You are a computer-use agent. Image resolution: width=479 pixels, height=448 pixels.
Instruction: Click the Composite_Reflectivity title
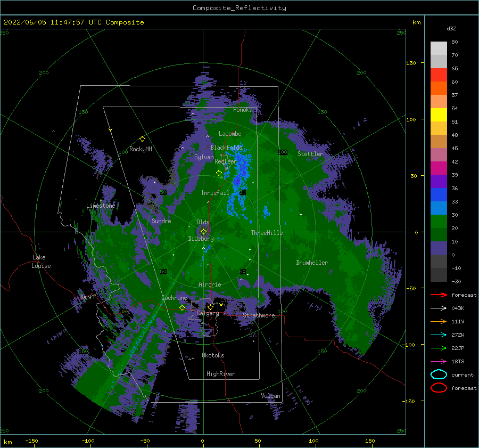[x=240, y=8]
